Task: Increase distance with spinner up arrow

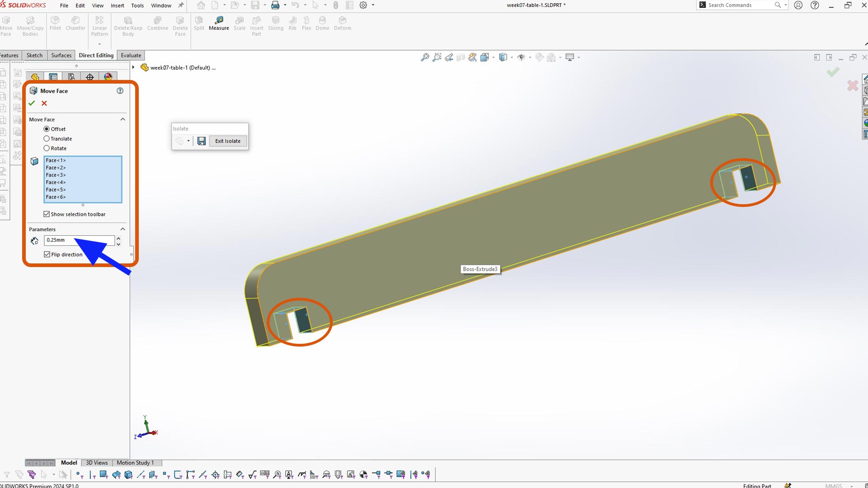Action: click(x=118, y=238)
